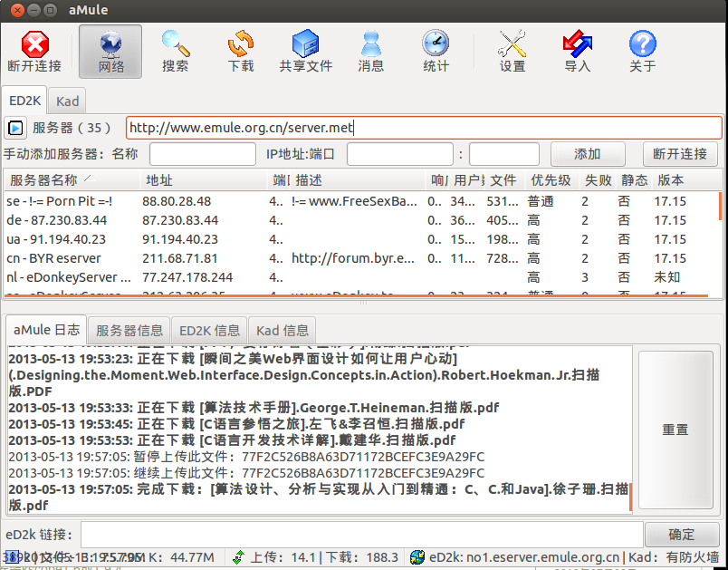Click the 导入 import arrows icon
Image resolution: width=728 pixels, height=570 pixels.
577,43
